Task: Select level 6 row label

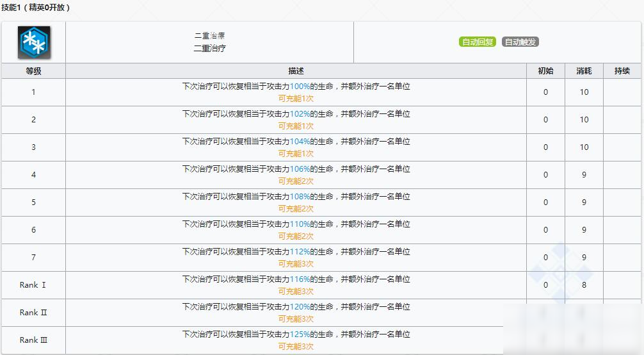Action: click(x=33, y=230)
